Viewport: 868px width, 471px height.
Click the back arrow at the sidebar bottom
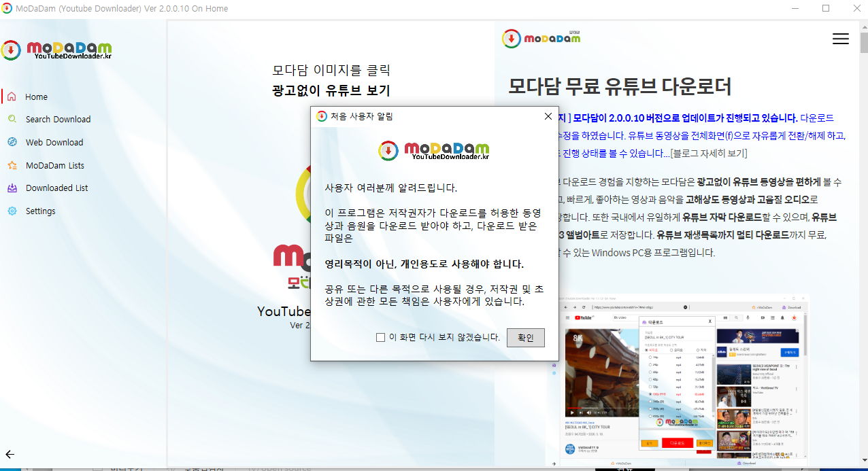tap(10, 454)
